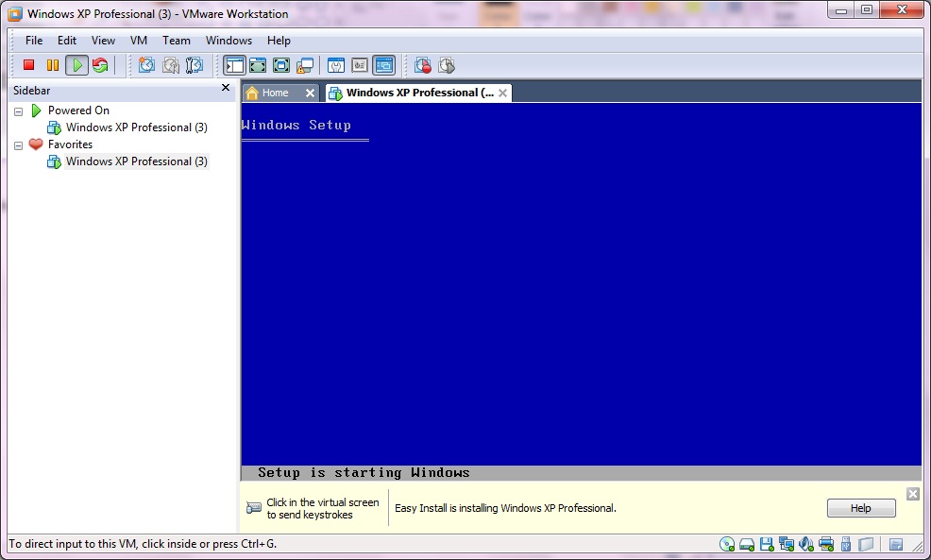Screen dimensions: 931x560
Task: Switch to Quick Switch mode icon
Action: (x=258, y=65)
